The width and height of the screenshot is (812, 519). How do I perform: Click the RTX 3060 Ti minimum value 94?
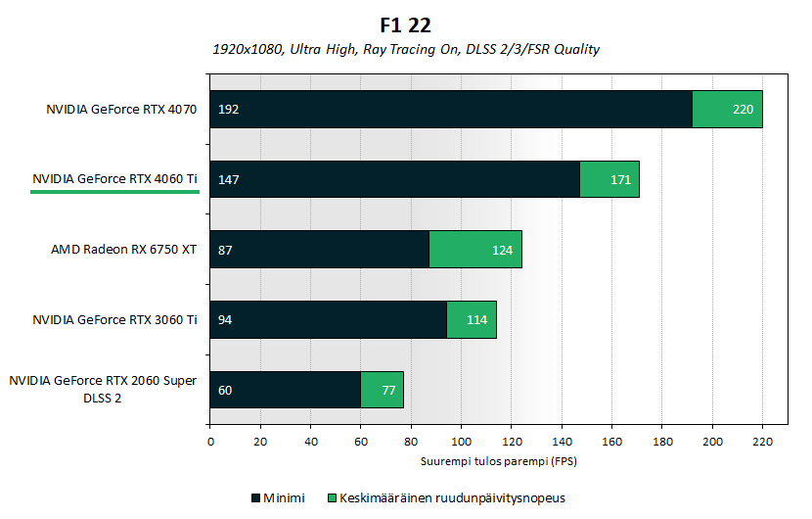(225, 320)
